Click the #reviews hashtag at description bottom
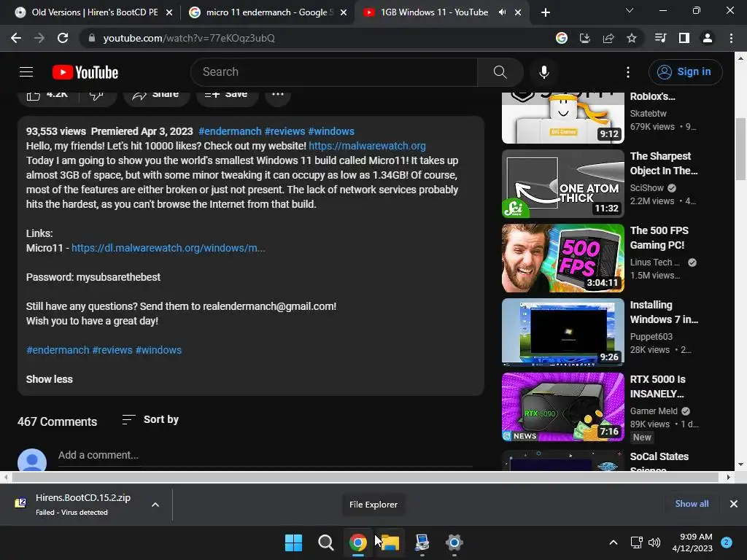The width and height of the screenshot is (747, 560). (112, 349)
